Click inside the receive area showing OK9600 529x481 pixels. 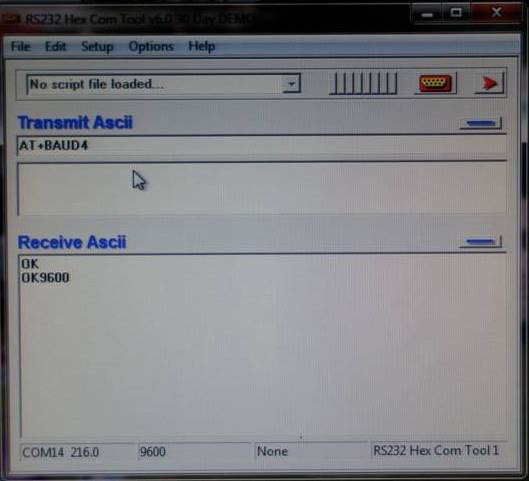(263, 346)
